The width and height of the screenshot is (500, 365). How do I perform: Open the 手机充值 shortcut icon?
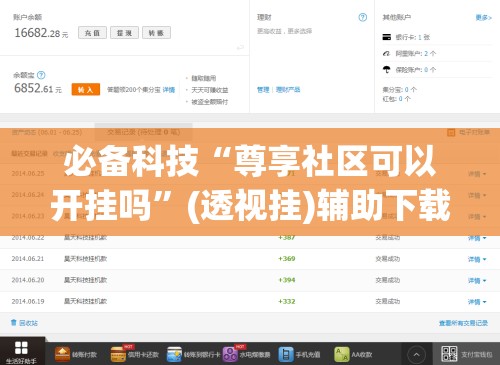coord(286,354)
